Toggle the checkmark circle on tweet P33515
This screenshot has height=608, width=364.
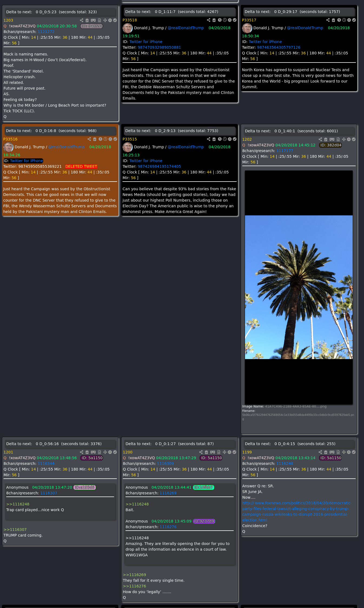(234, 139)
